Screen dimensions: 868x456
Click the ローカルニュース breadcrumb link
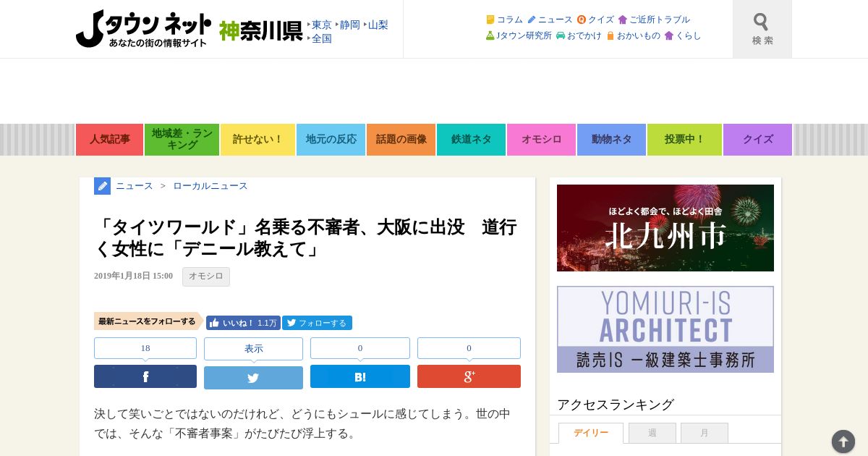210,186
